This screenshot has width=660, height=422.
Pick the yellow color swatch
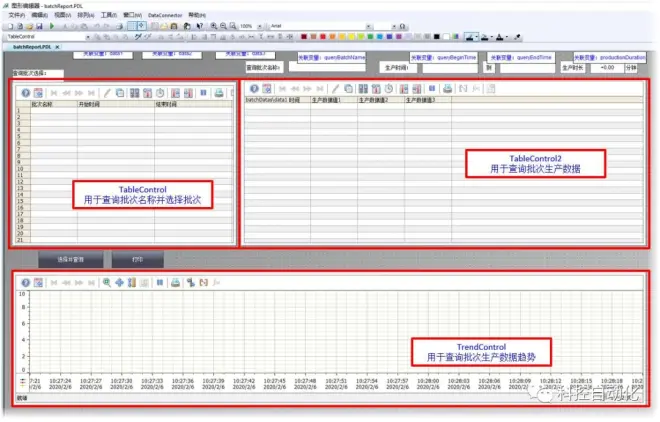coord(351,37)
